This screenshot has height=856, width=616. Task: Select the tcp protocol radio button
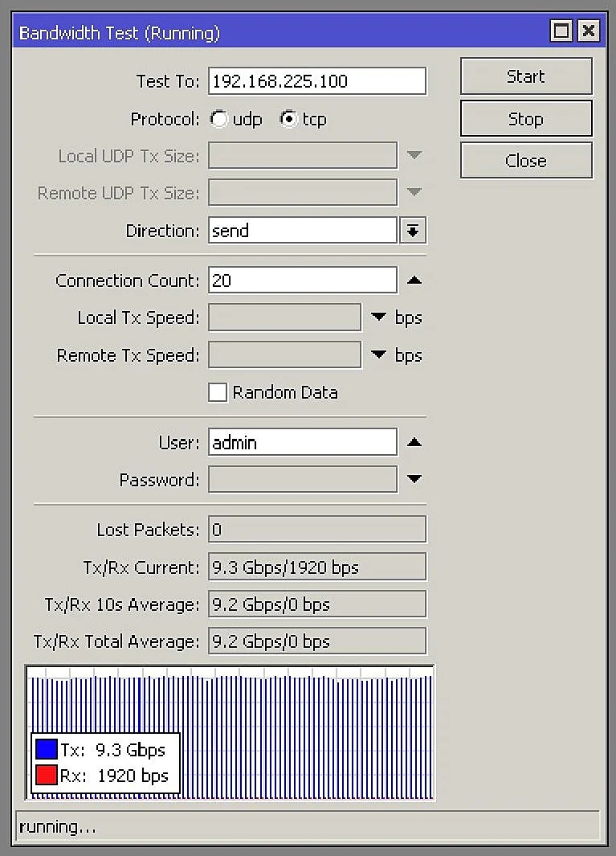(288, 120)
